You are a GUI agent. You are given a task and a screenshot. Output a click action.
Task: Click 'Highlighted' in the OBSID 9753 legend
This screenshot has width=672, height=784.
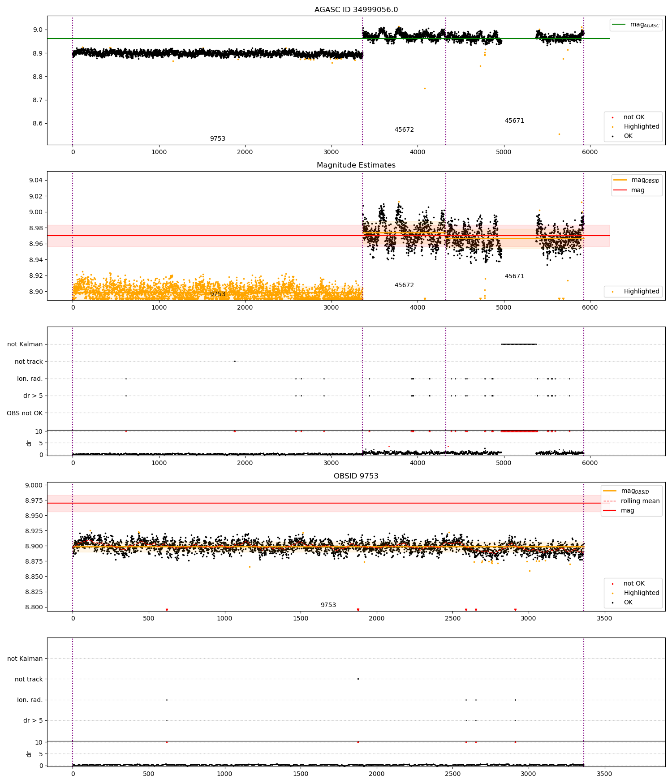642,593
